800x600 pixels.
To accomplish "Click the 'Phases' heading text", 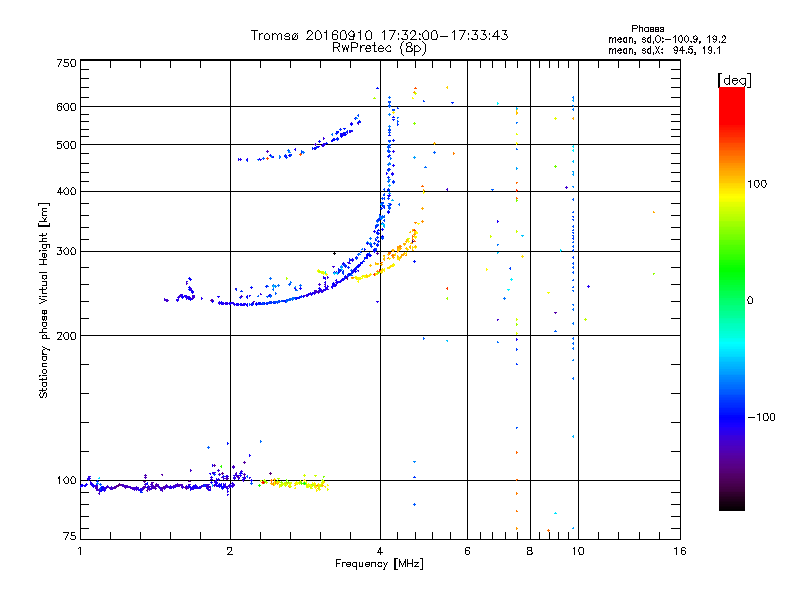I will 647,29.
